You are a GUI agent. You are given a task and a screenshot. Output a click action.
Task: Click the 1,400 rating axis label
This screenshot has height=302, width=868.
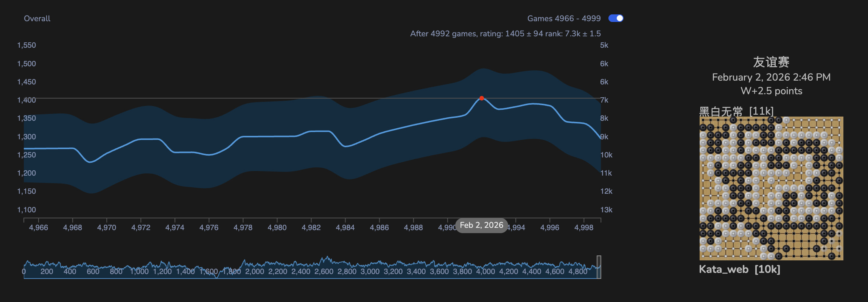[26, 100]
